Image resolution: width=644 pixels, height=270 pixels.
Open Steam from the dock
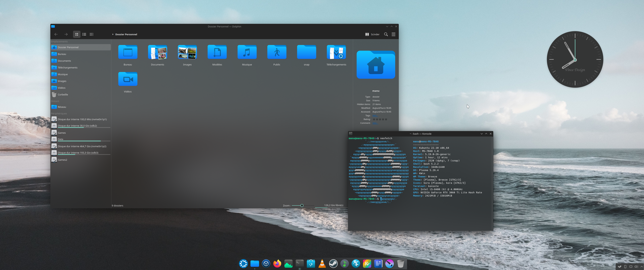coord(333,263)
